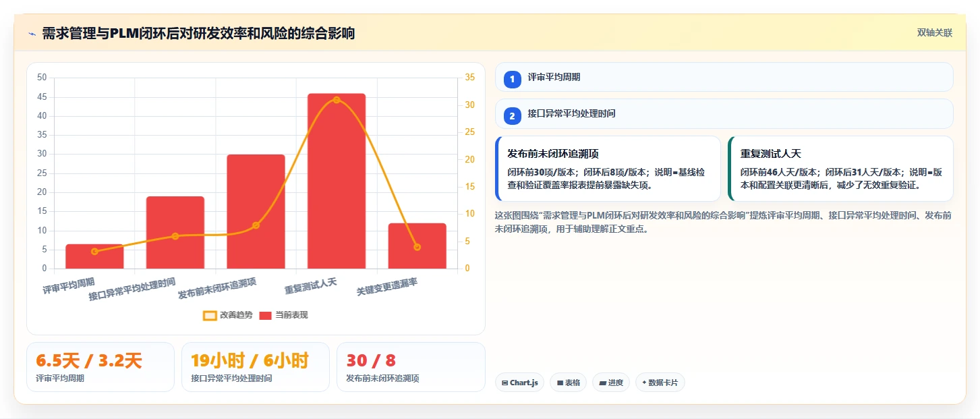Viewport: 980px width, 419px height.
Task: Click the number 2 badge for 接口异常平均处理时间
Action: point(512,116)
